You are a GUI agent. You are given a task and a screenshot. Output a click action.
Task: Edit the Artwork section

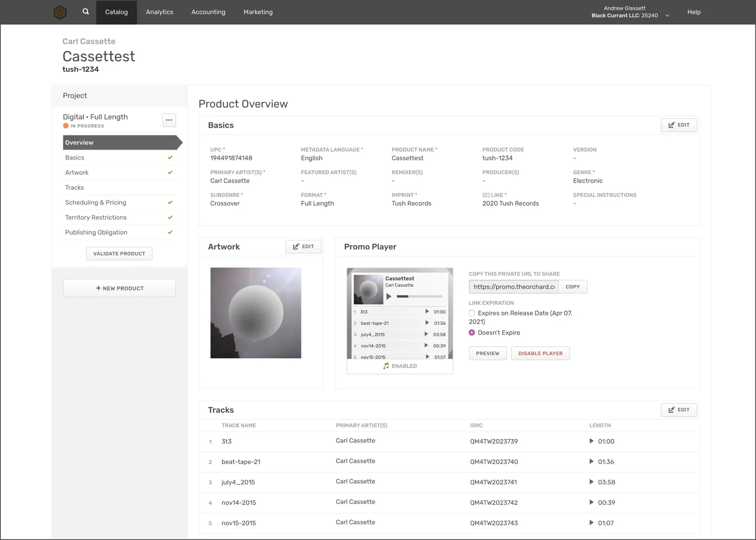click(x=303, y=246)
